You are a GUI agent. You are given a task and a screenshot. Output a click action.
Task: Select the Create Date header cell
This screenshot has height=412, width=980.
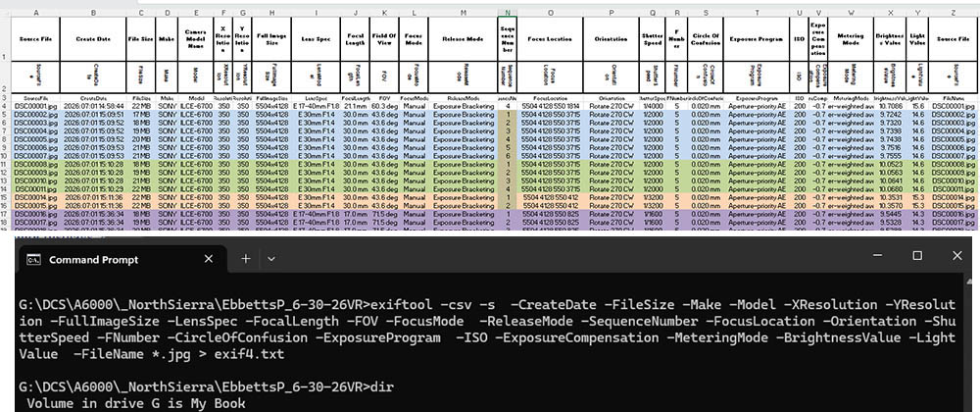[92, 39]
